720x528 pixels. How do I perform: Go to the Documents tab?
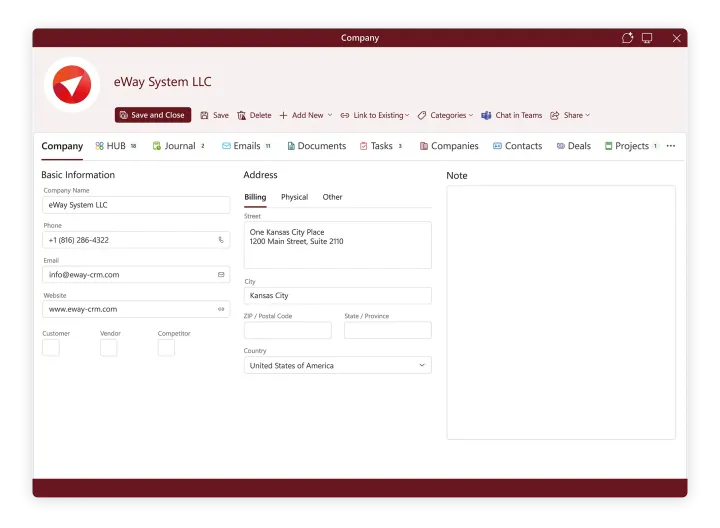[316, 146]
